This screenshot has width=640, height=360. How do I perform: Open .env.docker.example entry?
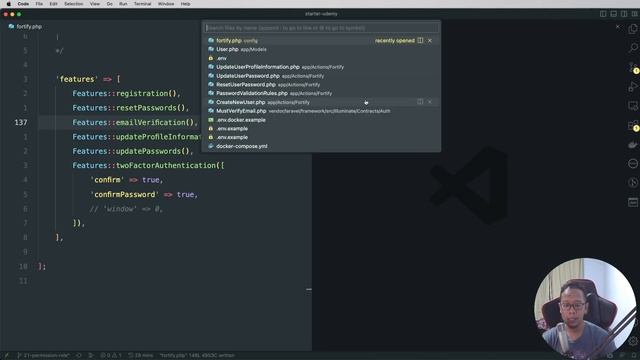coord(321,120)
